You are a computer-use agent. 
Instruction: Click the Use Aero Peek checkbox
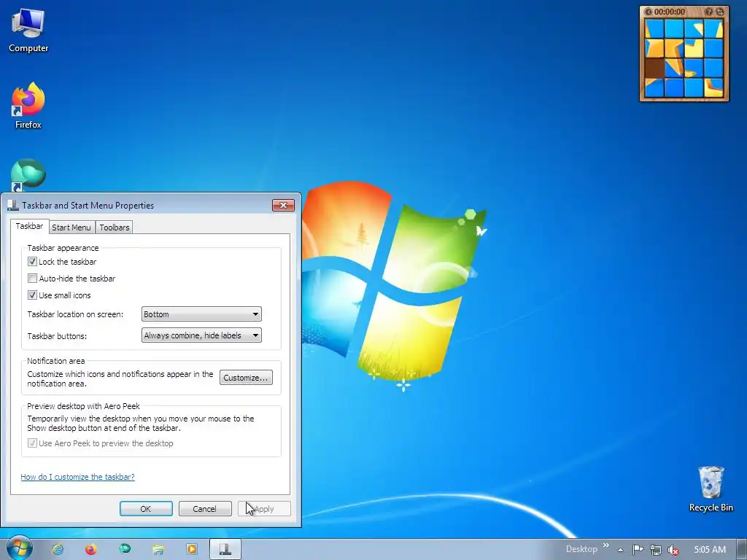coord(32,443)
